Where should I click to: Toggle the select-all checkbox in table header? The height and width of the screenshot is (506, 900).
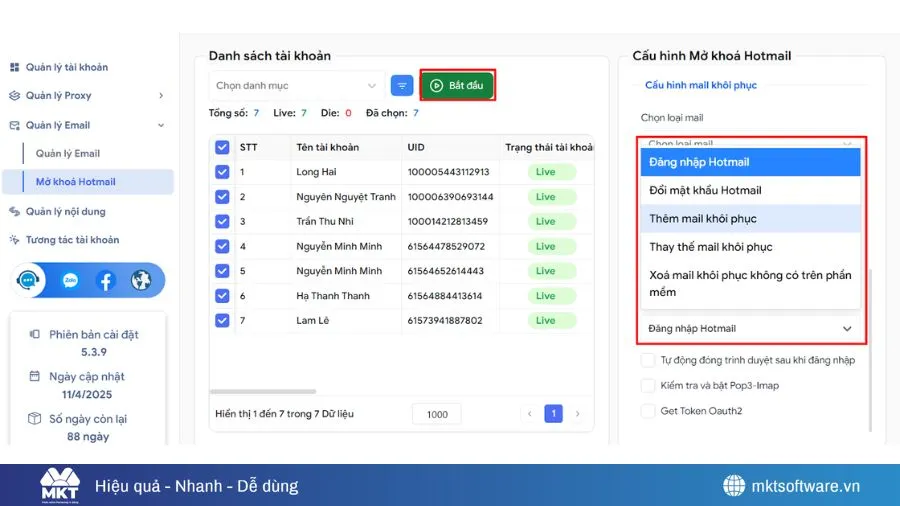click(x=222, y=147)
